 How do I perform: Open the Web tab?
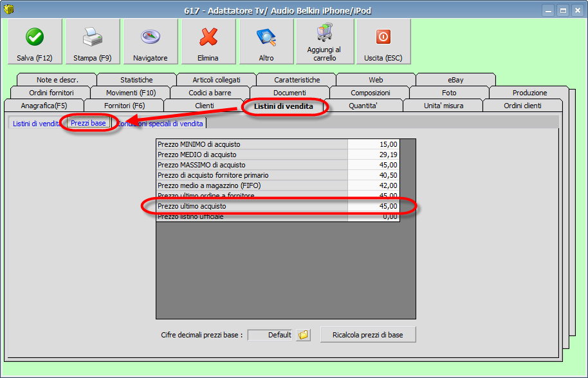click(376, 80)
